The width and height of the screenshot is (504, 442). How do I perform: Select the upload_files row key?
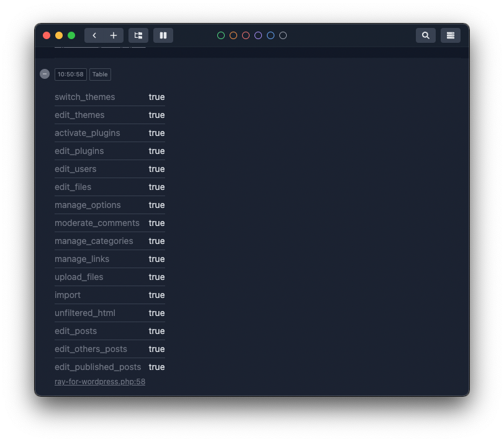pos(79,277)
